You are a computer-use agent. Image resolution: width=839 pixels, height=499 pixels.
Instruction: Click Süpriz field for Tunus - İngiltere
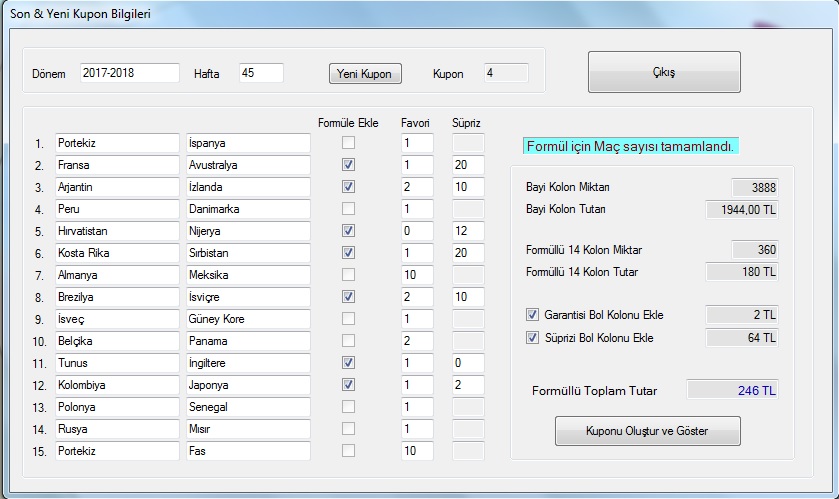[468, 363]
